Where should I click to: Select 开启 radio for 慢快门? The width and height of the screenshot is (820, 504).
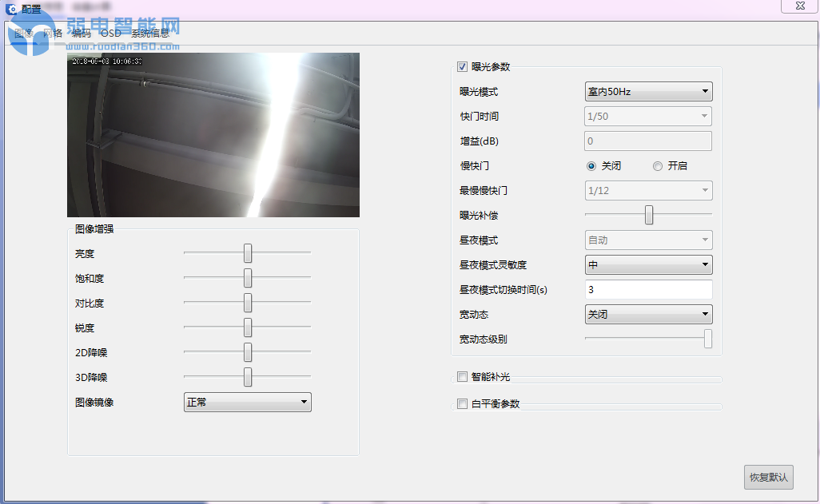click(658, 166)
